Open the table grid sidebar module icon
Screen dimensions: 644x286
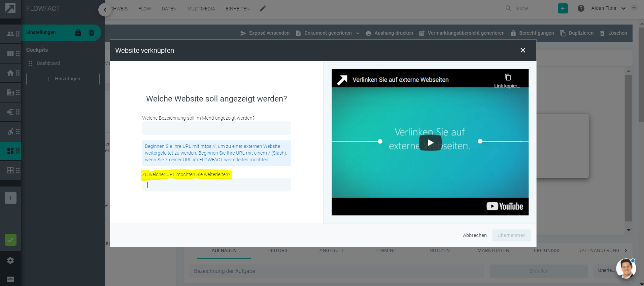point(10,170)
